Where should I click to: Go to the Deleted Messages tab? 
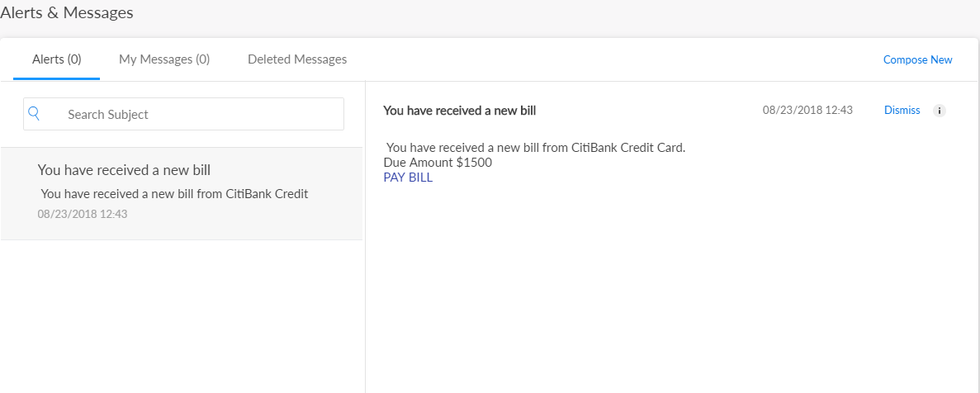click(297, 59)
